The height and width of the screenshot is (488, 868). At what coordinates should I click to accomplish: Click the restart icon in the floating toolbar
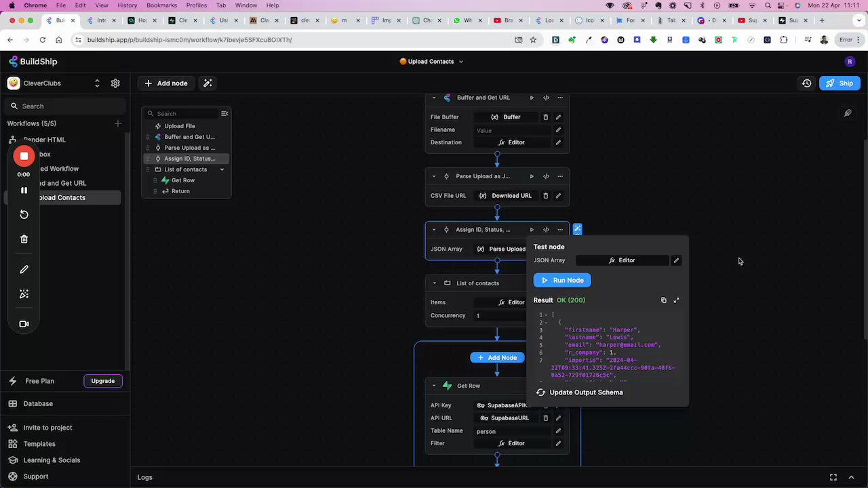[x=24, y=214]
